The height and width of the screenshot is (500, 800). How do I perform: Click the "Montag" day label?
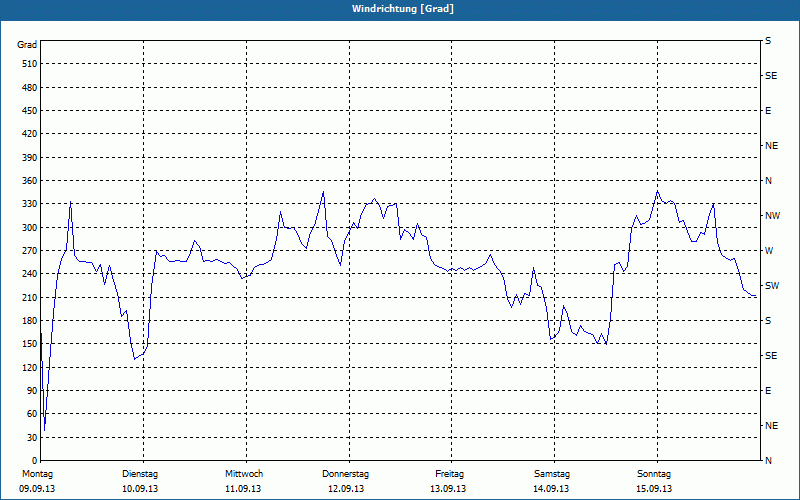37,474
